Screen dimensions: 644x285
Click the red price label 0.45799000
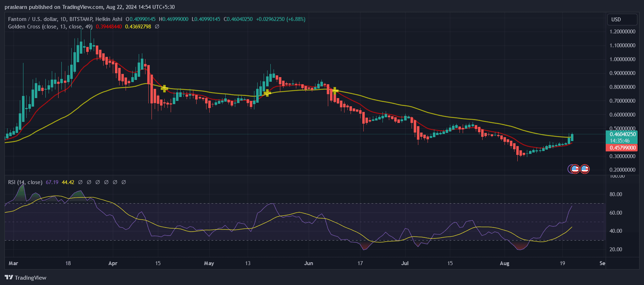622,147
